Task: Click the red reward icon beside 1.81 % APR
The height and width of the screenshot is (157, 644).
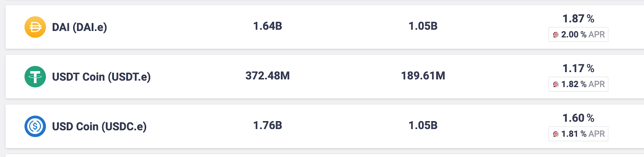Action: [x=556, y=134]
